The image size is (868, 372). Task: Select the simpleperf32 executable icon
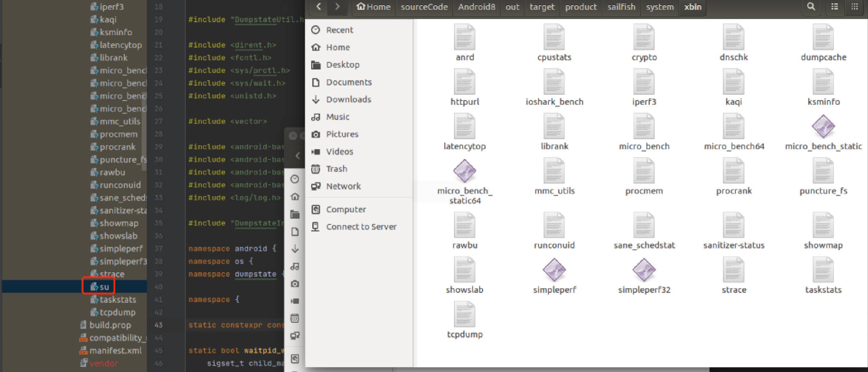click(644, 270)
